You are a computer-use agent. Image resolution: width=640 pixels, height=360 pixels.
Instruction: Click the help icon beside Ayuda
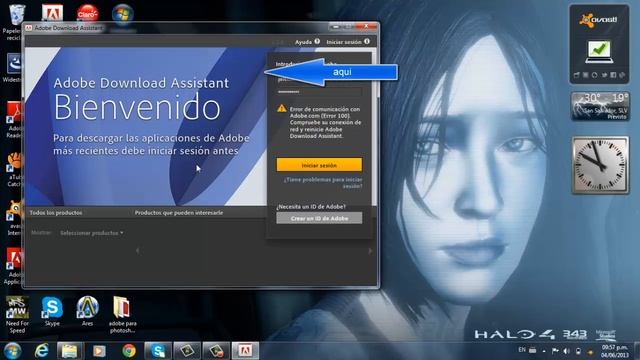pyautogui.click(x=317, y=42)
